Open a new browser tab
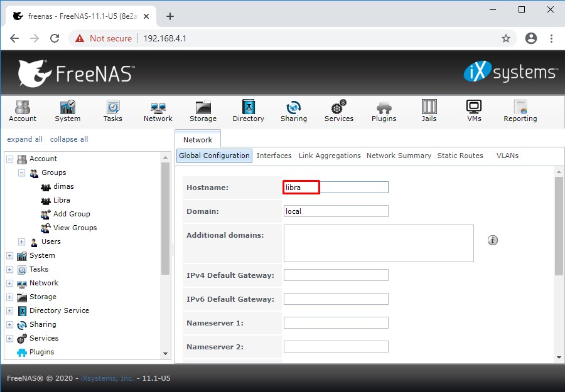This screenshot has height=392, width=565. 170,16
